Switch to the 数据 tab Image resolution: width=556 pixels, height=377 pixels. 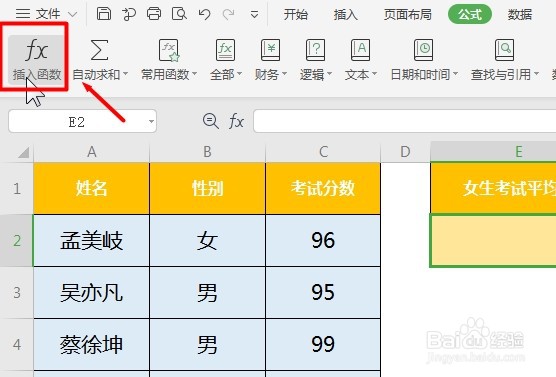520,15
